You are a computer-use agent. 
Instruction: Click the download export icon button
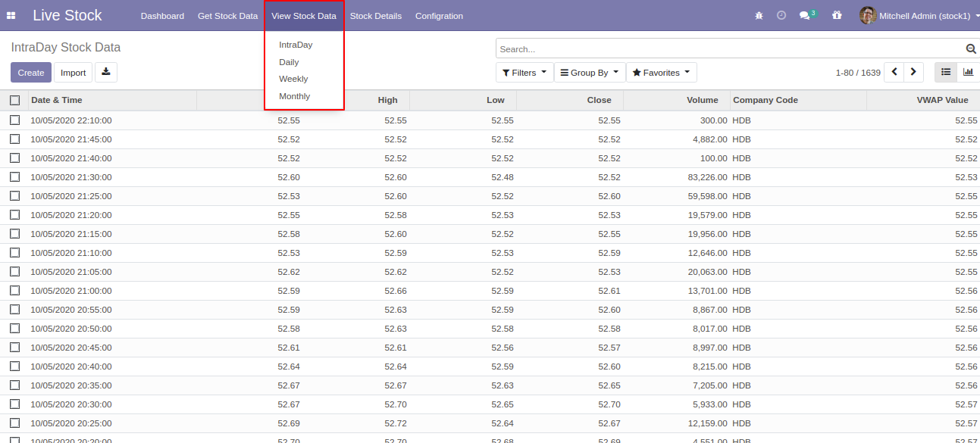(106, 72)
